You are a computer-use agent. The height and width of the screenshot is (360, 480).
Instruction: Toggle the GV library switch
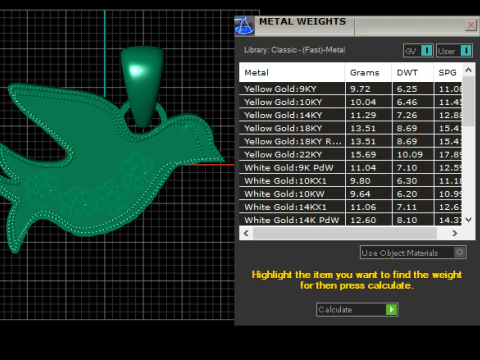coord(418,51)
